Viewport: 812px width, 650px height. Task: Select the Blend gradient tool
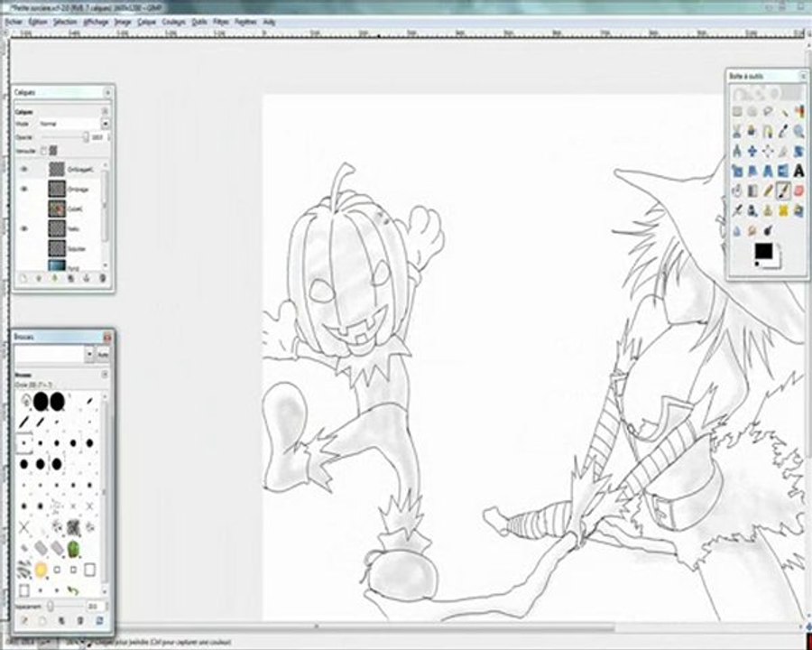click(752, 190)
